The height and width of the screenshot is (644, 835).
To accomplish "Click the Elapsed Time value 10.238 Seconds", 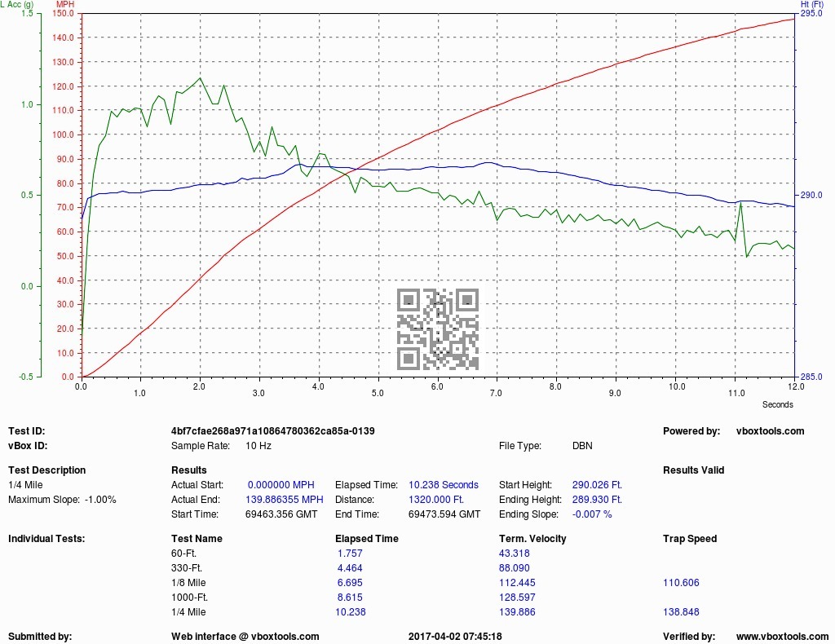I will 444,485.
